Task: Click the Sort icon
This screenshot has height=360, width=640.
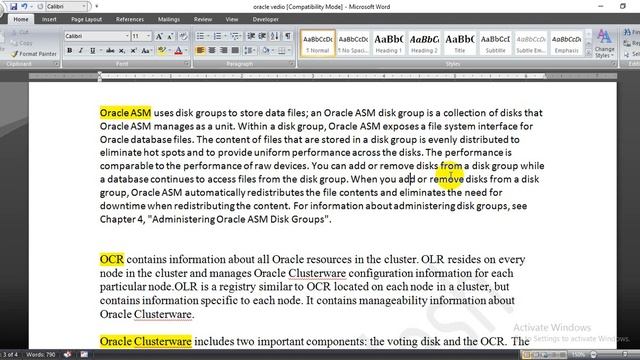Action: 275,36
